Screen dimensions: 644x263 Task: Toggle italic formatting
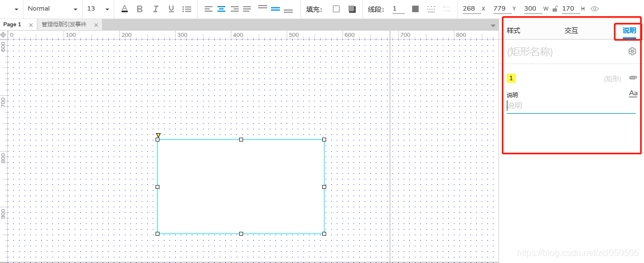[x=156, y=8]
